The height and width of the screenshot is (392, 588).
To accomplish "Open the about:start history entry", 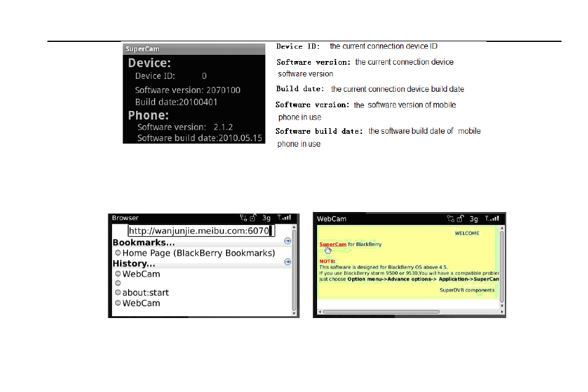I will 145,293.
